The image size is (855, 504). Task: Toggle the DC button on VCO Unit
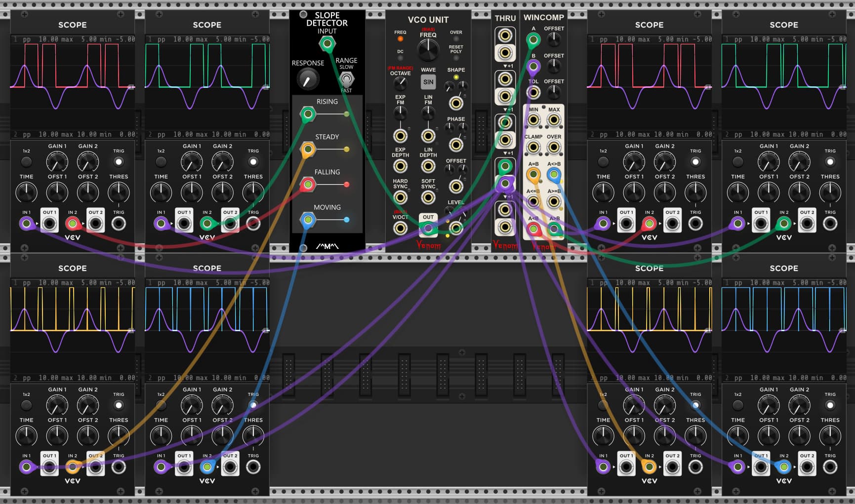click(x=400, y=58)
